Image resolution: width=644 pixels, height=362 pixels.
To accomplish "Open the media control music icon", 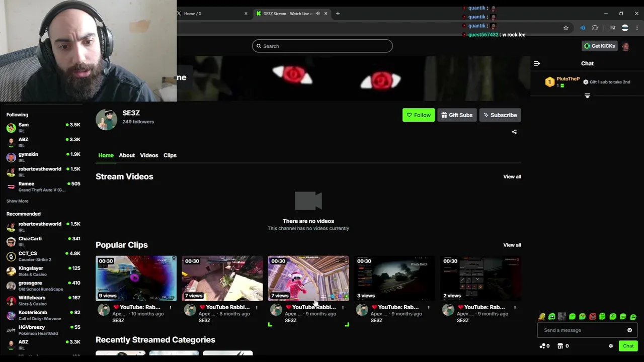I will (612, 28).
